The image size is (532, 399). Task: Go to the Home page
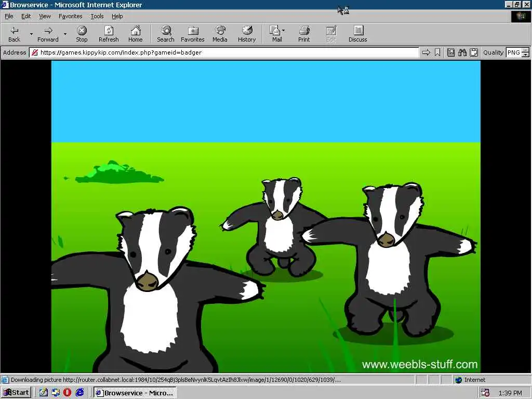tap(136, 34)
